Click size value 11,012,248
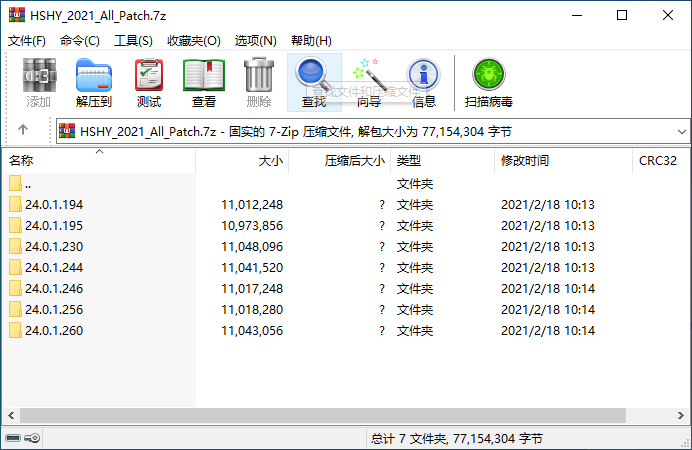The width and height of the screenshot is (692, 450). [252, 205]
